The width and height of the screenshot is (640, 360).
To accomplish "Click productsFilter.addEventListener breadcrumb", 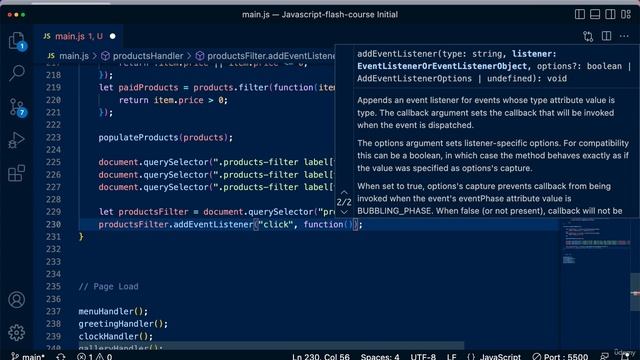I will click(x=265, y=56).
